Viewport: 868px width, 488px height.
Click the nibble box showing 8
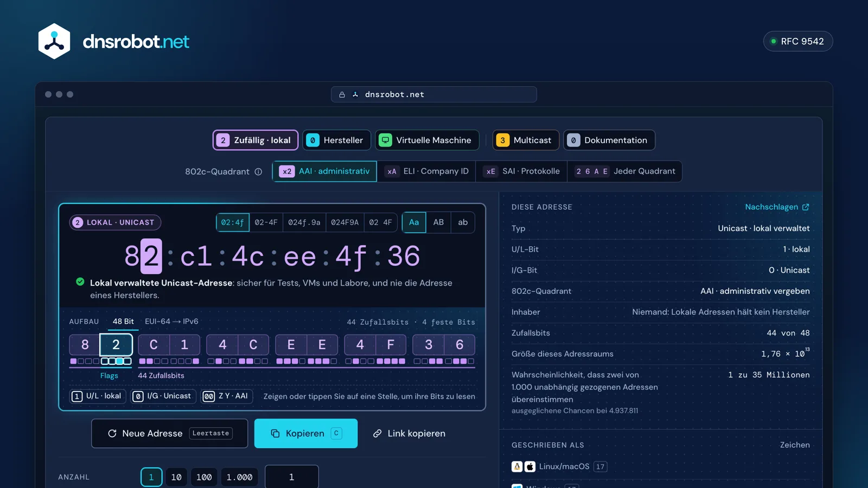[85, 345]
